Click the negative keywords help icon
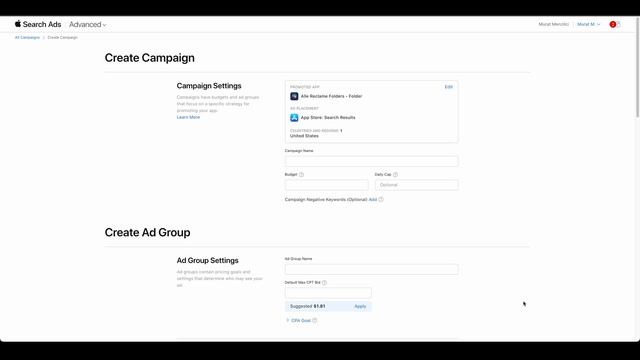 381,200
